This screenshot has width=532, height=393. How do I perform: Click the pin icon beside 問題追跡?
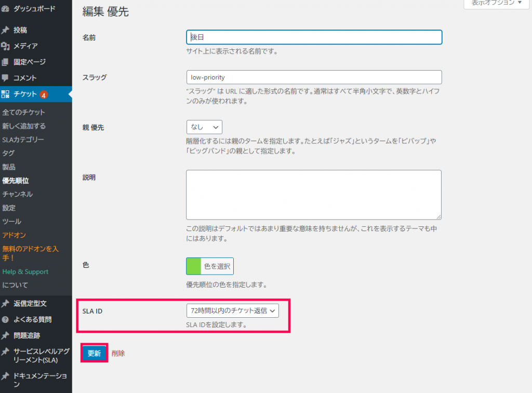point(5,336)
